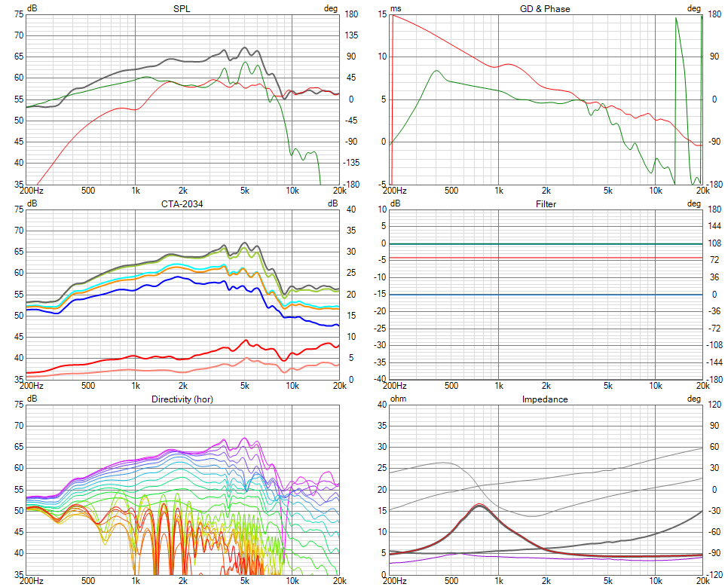Click the -40 dB tick on Filter chart

381,380
